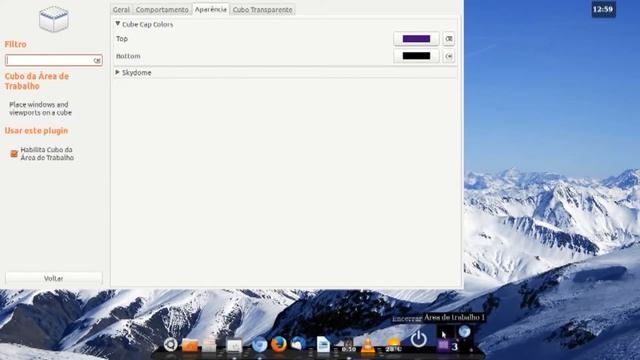
Task: Select the Aparência tab
Action: [211, 9]
